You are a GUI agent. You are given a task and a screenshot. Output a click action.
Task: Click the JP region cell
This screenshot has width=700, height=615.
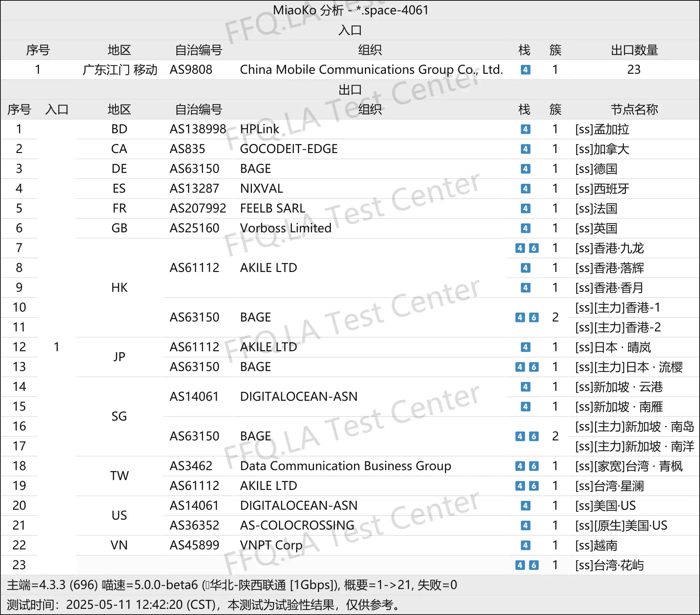[119, 357]
